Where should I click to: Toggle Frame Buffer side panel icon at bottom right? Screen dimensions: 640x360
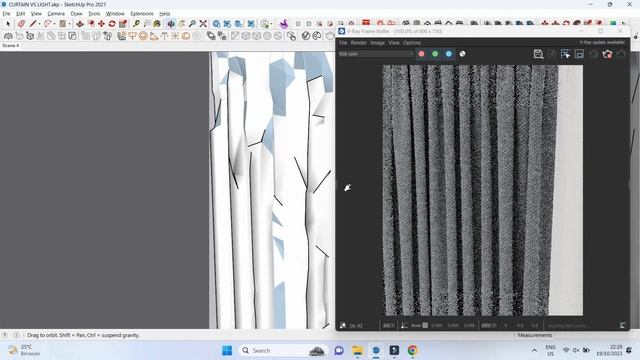(622, 325)
